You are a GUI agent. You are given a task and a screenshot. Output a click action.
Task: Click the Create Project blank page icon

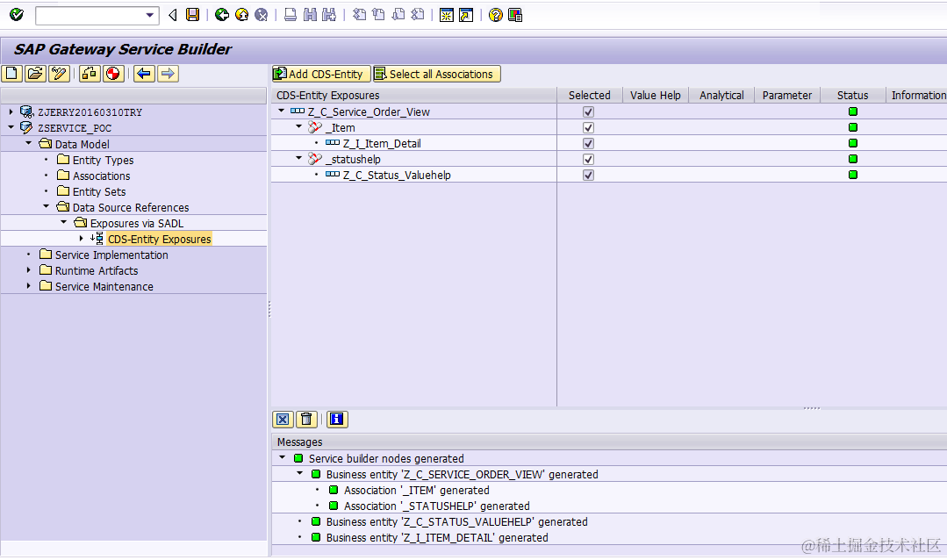point(12,74)
